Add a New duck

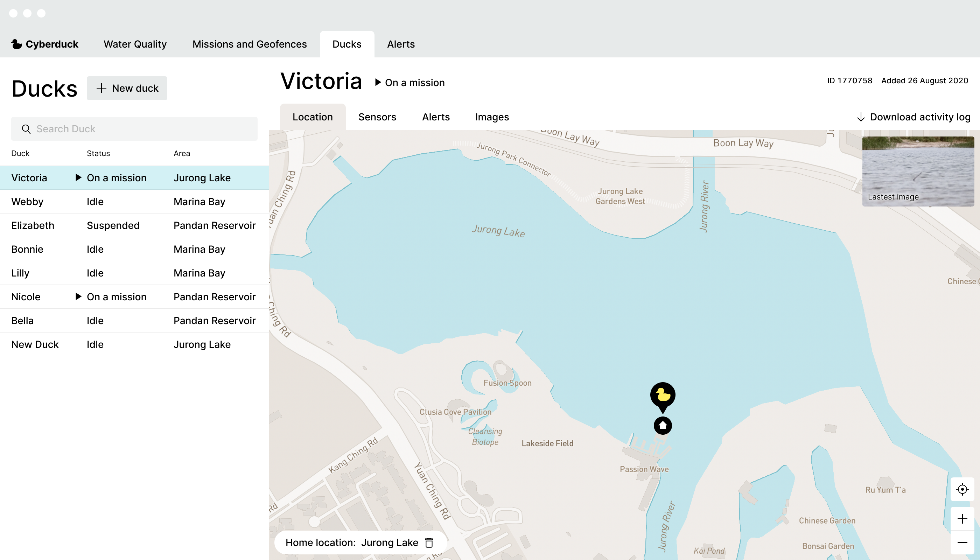pos(127,88)
